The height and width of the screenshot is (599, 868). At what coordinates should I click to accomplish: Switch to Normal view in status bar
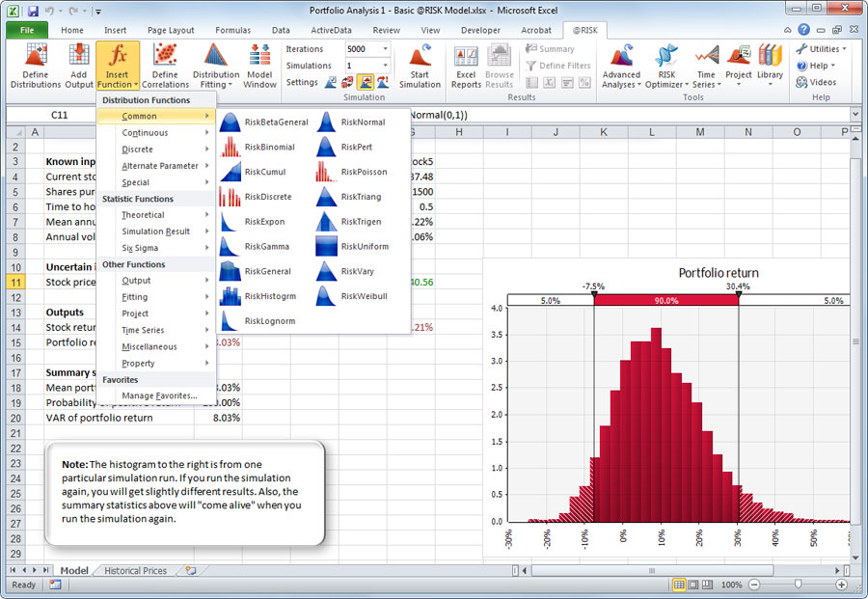pyautogui.click(x=679, y=585)
